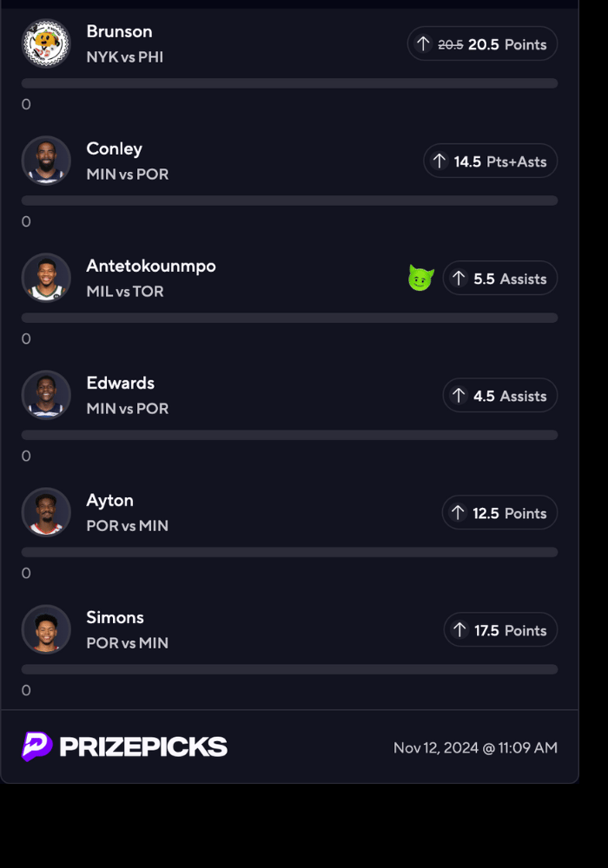Select Simons' 17.5 Points pick
Image resolution: width=608 pixels, height=868 pixels.
point(500,630)
